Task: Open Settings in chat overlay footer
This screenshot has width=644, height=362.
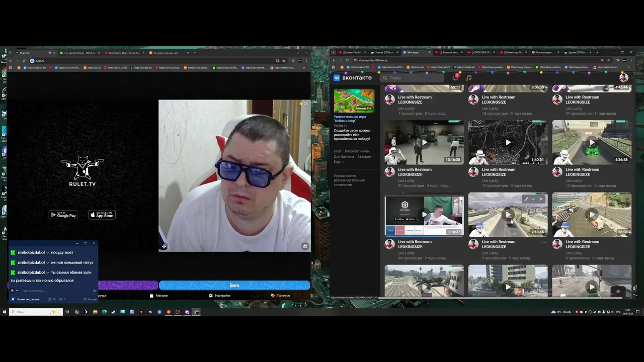Action: [91, 299]
